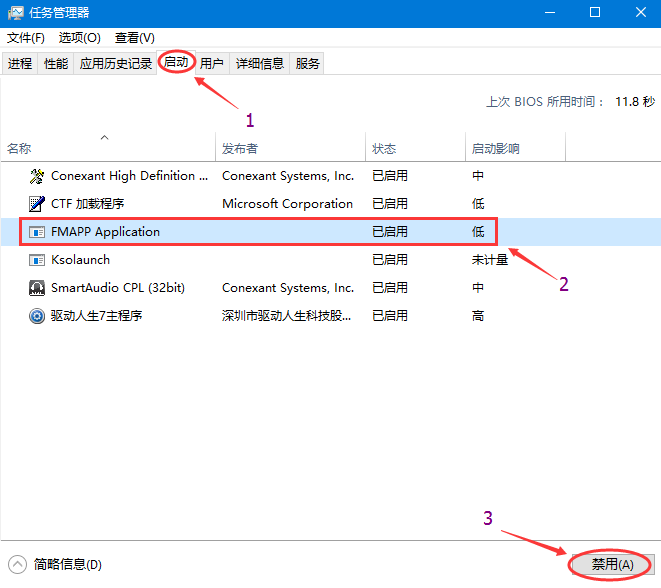Select the SmartAudio CPL (32bit) entry

pyautogui.click(x=118, y=288)
